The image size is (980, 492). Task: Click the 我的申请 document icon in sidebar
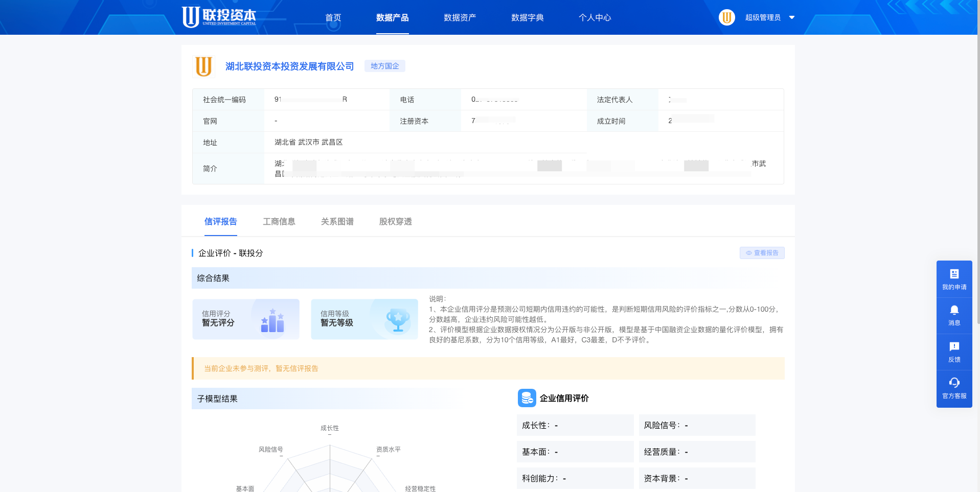click(954, 274)
